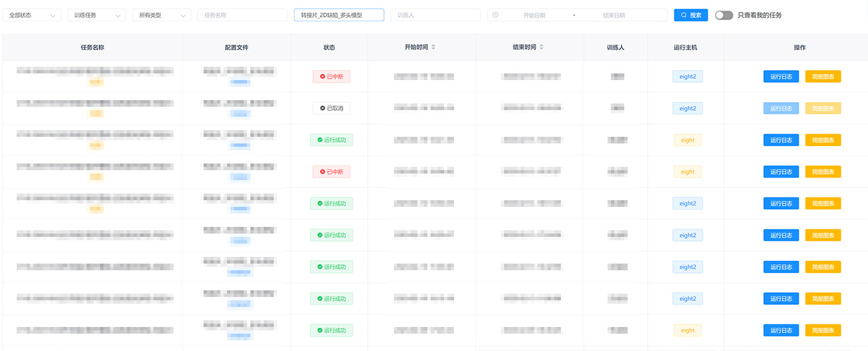Image resolution: width=868 pixels, height=351 pixels.
Task: Click the 开始时间 column sort arrows
Action: click(433, 47)
